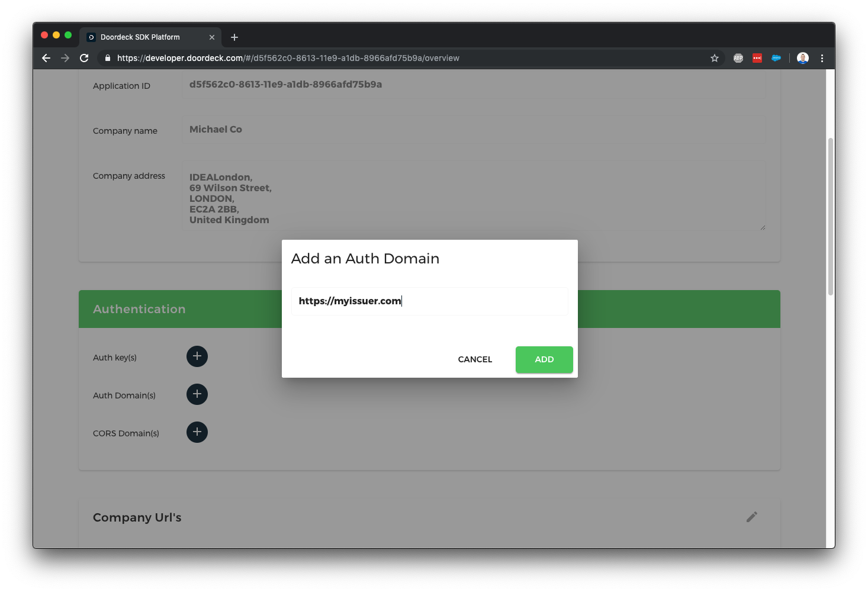The width and height of the screenshot is (868, 592).
Task: Click the https://myissuer.com input field
Action: point(429,301)
